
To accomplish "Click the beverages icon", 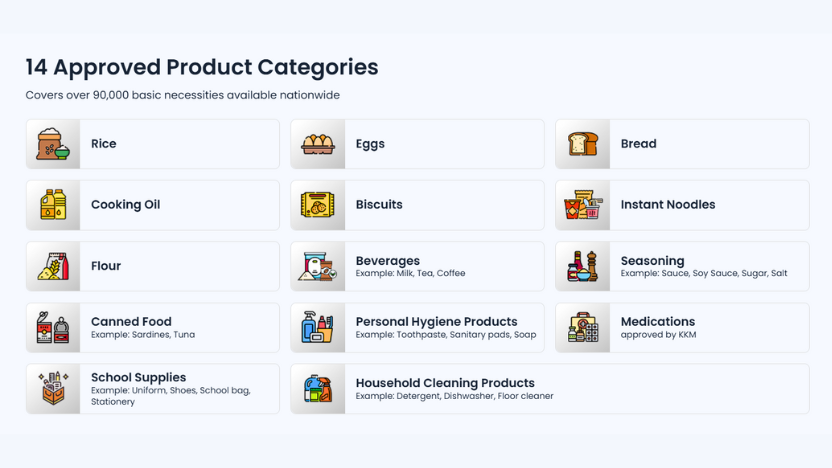I will tap(318, 266).
